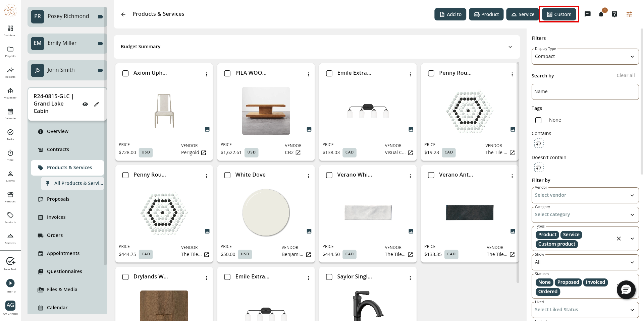Check the White Dove checkbox
The height and width of the screenshot is (321, 644).
point(227,175)
